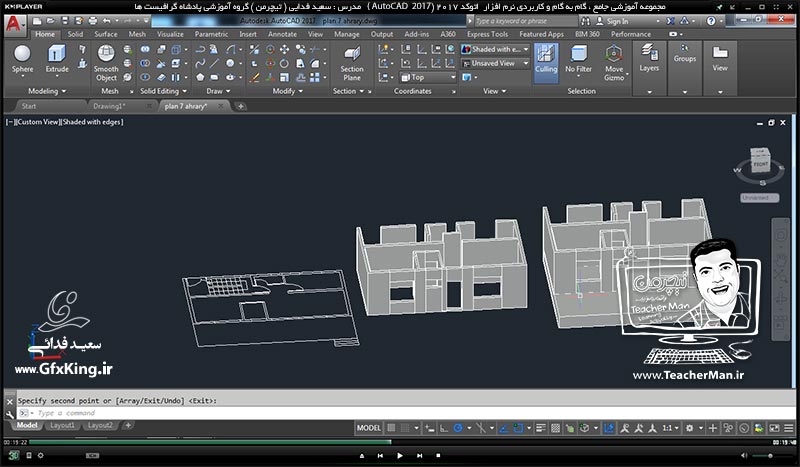Screen dimensions: 800x467
Task: Click the ViewCube in the viewport
Action: (760, 162)
